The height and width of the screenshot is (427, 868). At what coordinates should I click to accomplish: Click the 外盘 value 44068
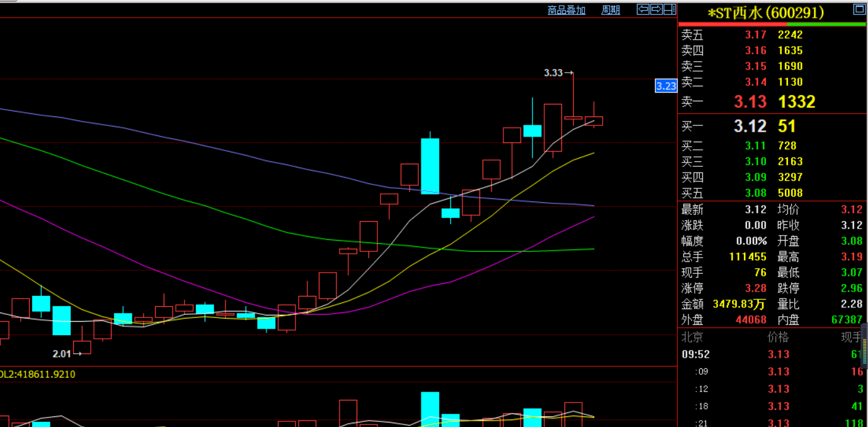[751, 320]
